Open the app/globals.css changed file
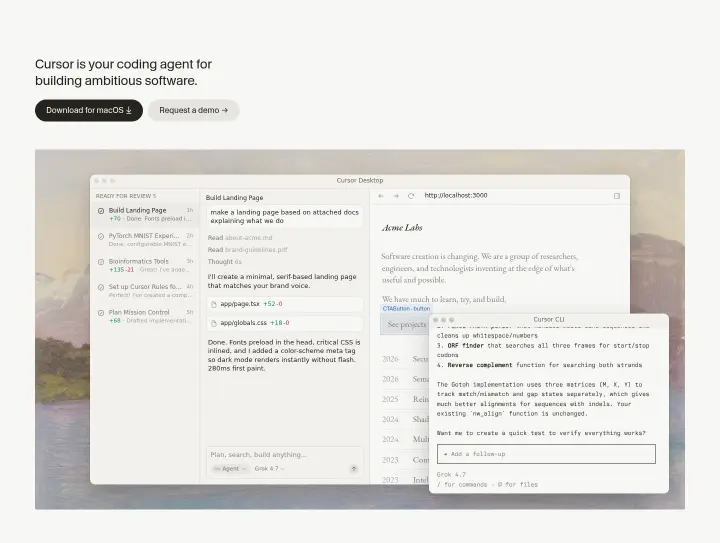Image resolution: width=720 pixels, height=543 pixels. pos(285,323)
